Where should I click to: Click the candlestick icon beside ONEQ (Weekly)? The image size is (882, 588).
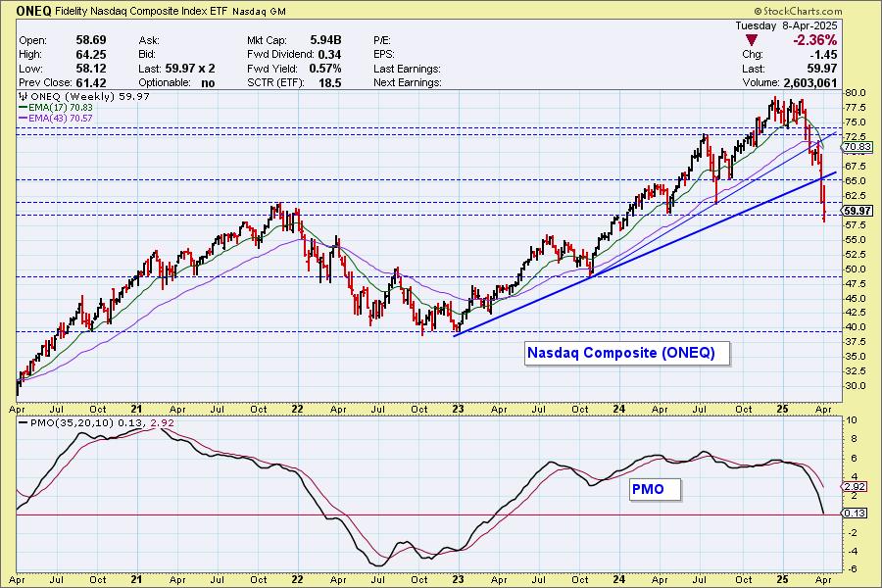(24, 97)
